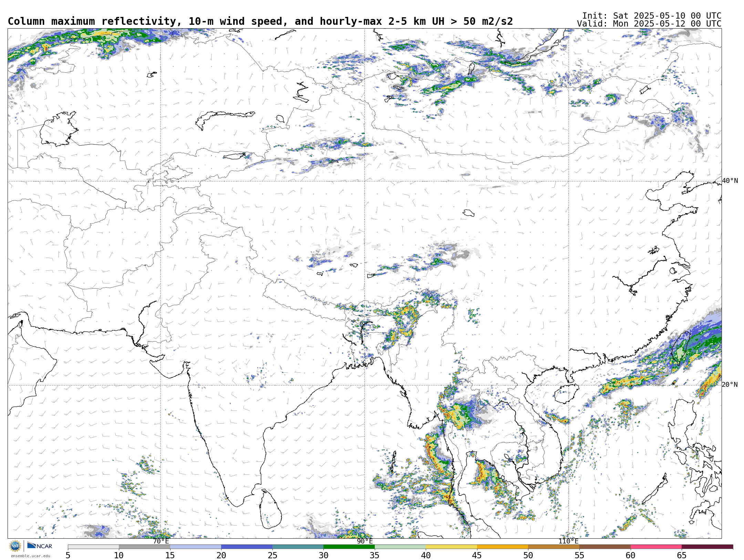Viewport: 744px width, 560px height.
Task: Click the 40°N latitude label
Action: coord(730,181)
